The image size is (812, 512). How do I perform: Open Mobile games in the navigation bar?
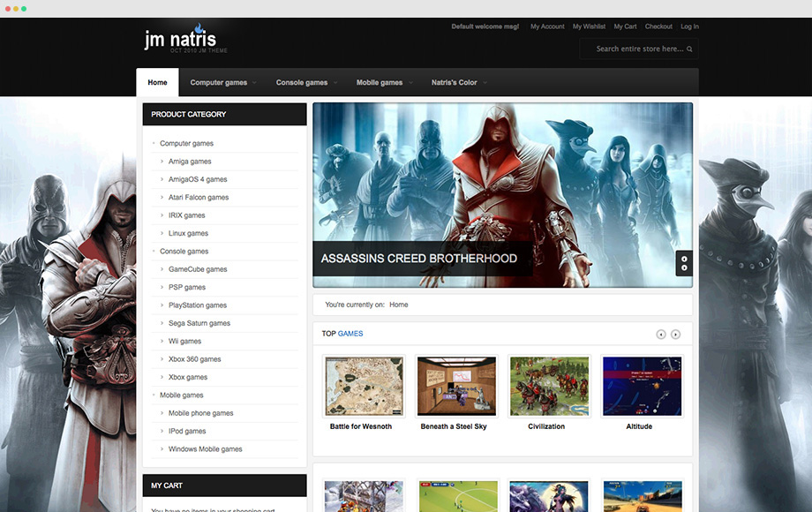[380, 82]
